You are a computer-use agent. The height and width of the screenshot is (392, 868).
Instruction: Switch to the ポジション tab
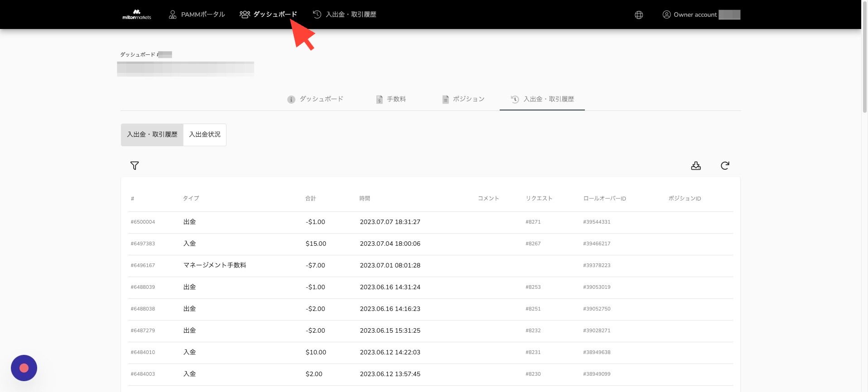coord(463,99)
